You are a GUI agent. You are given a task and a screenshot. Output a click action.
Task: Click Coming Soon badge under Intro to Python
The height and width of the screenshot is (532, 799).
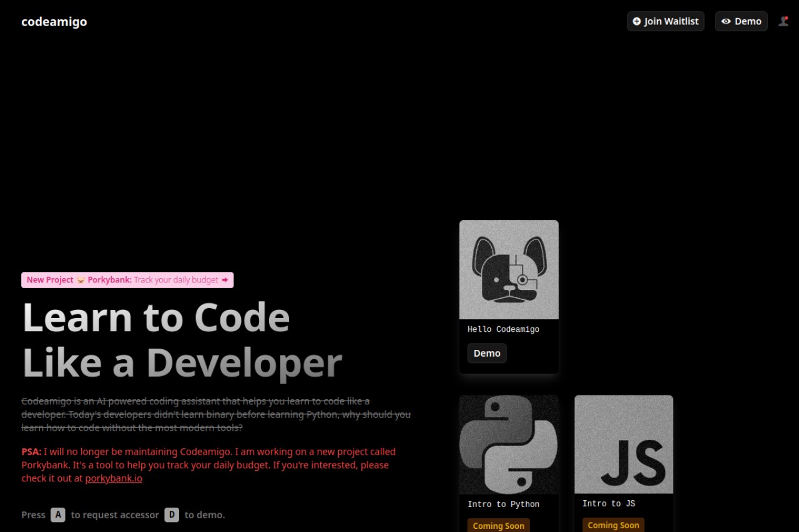(499, 525)
